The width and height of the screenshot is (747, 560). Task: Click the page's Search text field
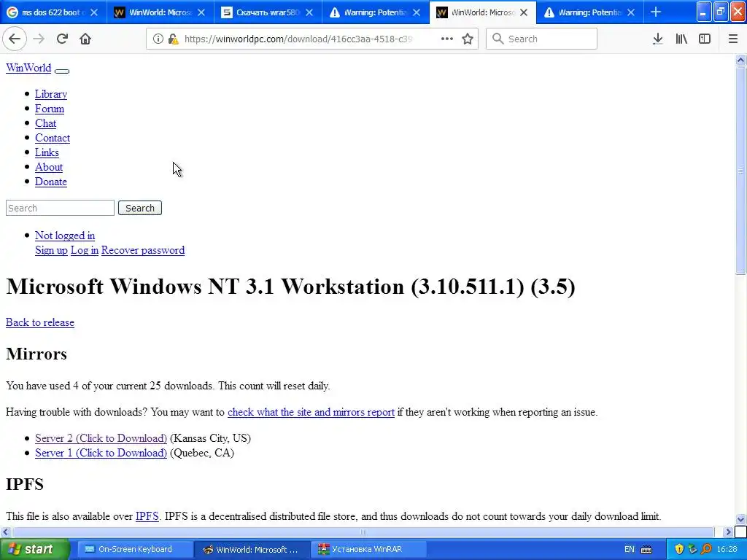click(x=60, y=208)
